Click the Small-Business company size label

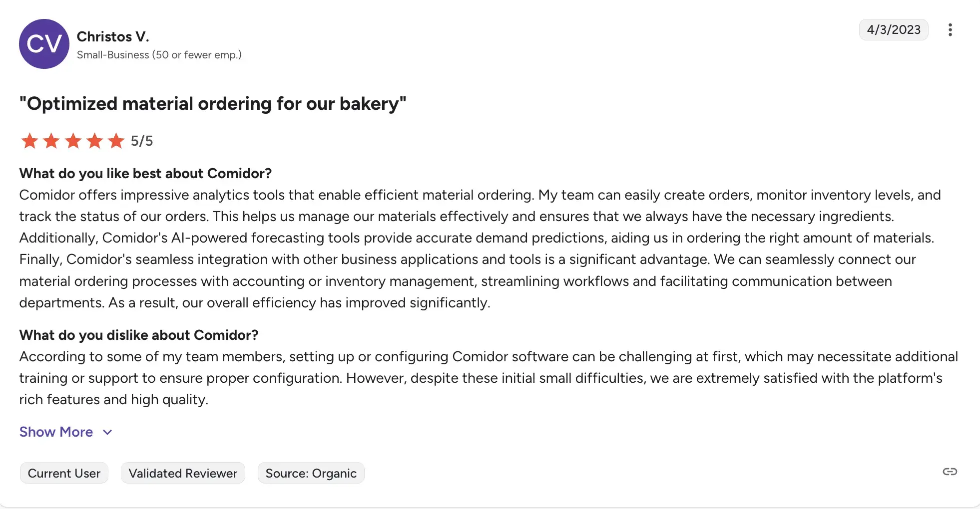point(159,55)
